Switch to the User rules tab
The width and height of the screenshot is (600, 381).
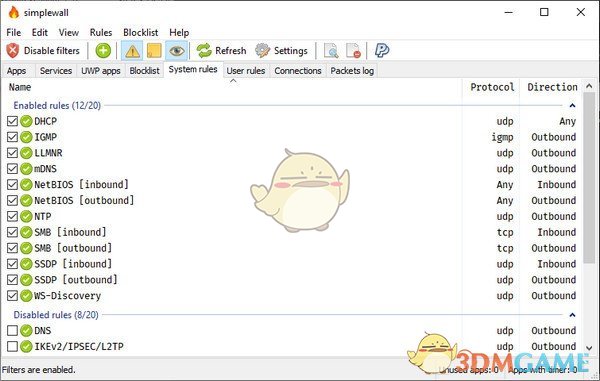click(246, 71)
